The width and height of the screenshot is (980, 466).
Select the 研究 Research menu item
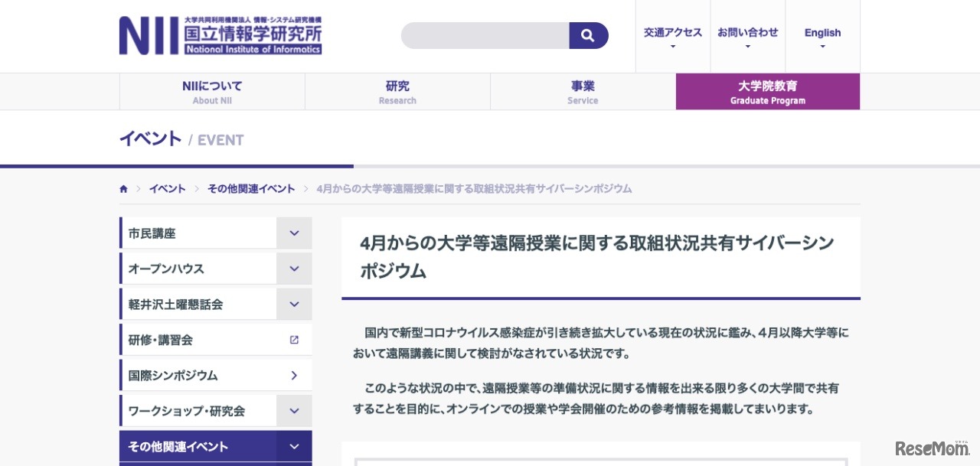(397, 92)
